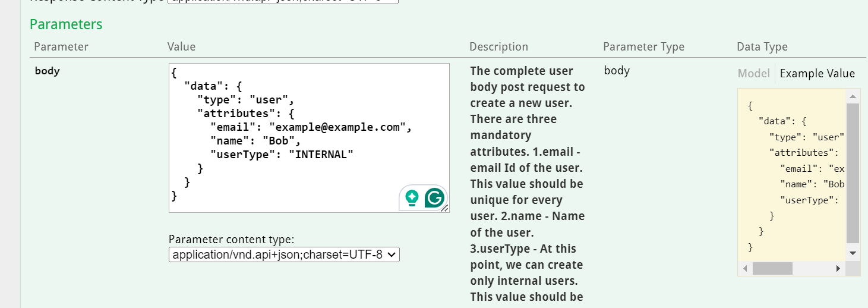Click the body textarea resize handle

(x=445, y=208)
